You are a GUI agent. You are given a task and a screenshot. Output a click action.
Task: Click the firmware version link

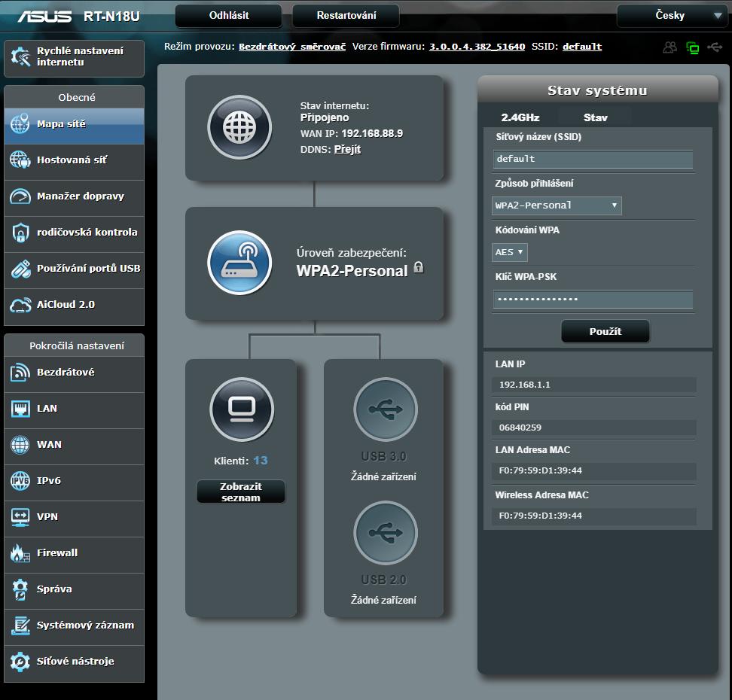tap(477, 47)
